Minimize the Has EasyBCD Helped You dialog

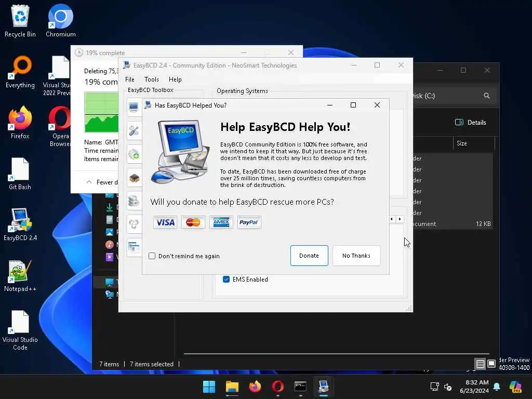click(329, 105)
